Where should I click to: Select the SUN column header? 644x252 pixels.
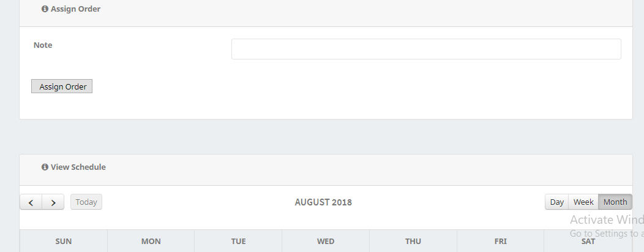(x=64, y=242)
